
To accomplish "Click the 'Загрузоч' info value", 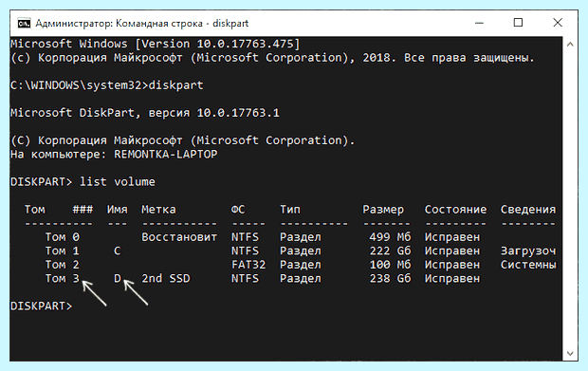I will coord(528,251).
